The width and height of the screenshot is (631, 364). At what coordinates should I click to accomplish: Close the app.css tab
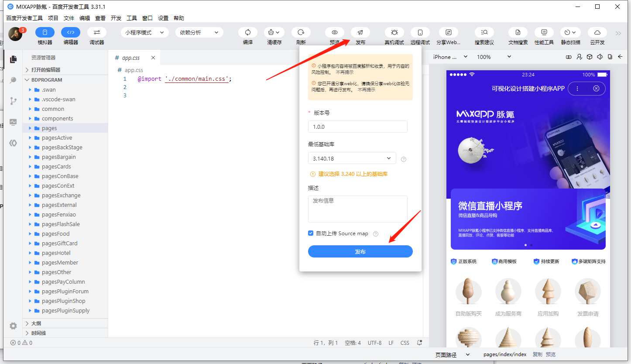pos(153,58)
